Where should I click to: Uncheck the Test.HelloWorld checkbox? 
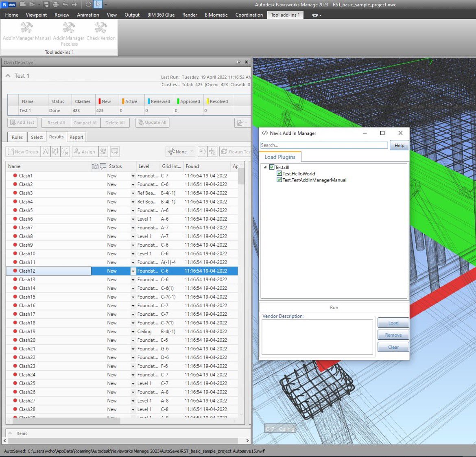pyautogui.click(x=279, y=173)
